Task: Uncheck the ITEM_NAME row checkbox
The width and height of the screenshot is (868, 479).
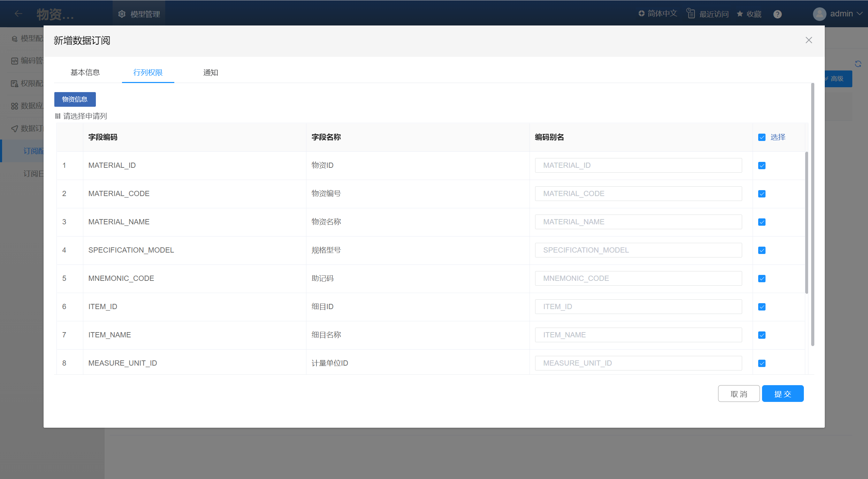Action: pos(762,335)
